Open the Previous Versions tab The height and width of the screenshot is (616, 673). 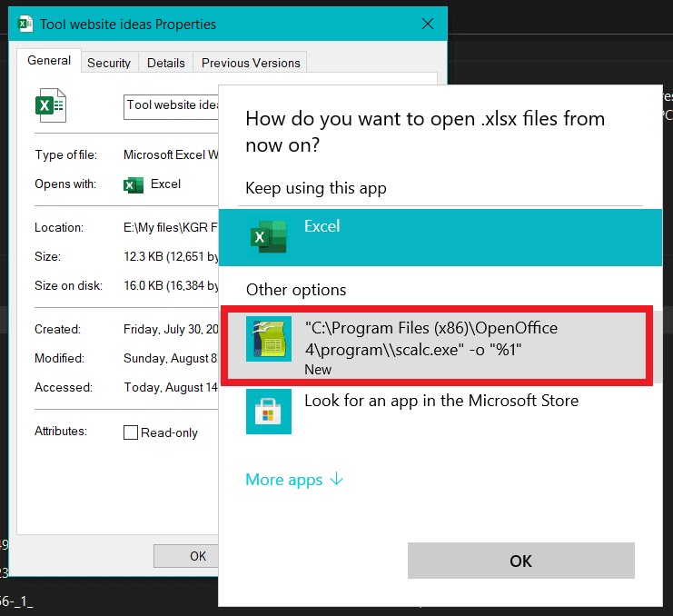coord(251,63)
